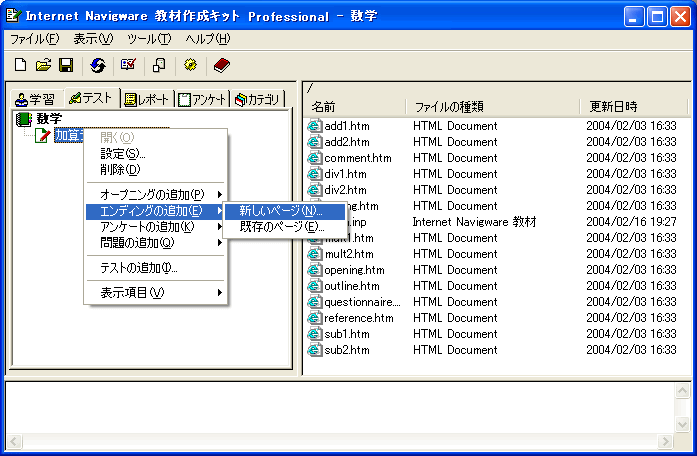This screenshot has width=697, height=456.
Task: Click the add2.htm file icon
Action: point(314,142)
